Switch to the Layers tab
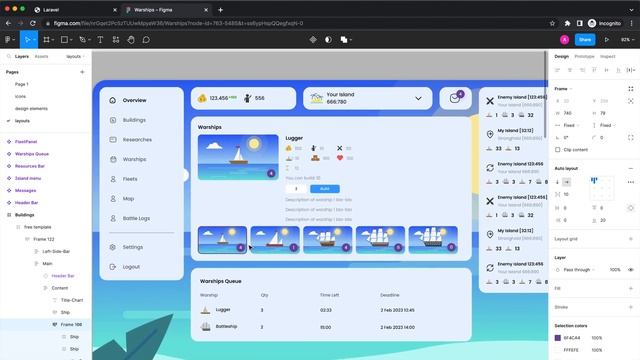Viewport: 640px width, 360px height. [x=22, y=56]
